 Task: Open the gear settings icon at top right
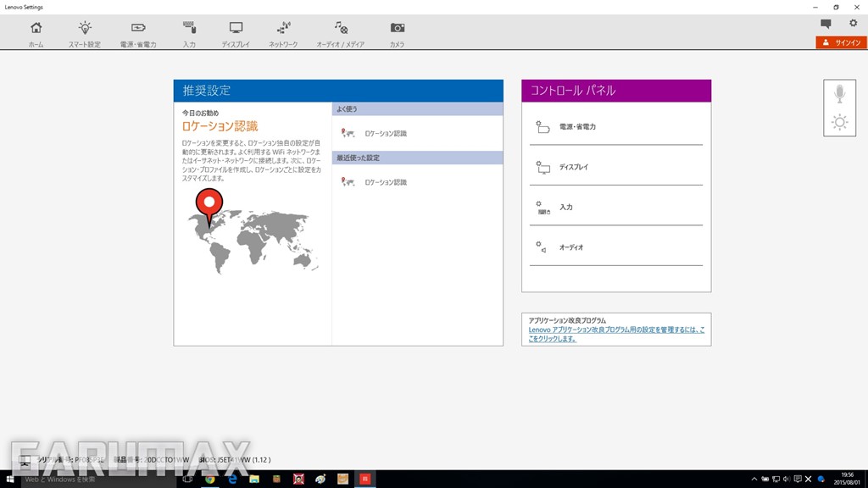click(853, 24)
